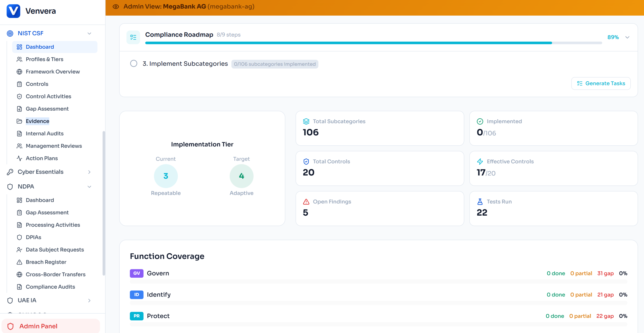Image resolution: width=644 pixels, height=333 pixels.
Task: Expand the UAE IA section
Action: tap(89, 301)
